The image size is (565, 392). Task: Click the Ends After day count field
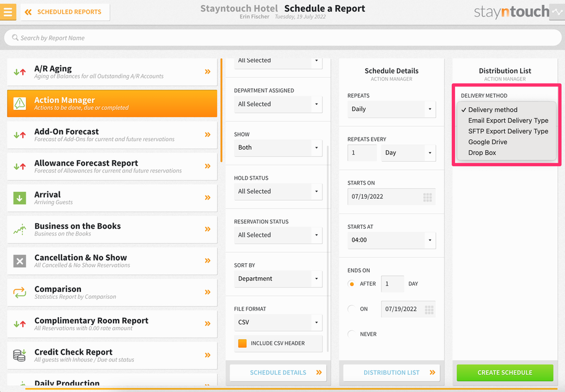(x=392, y=284)
